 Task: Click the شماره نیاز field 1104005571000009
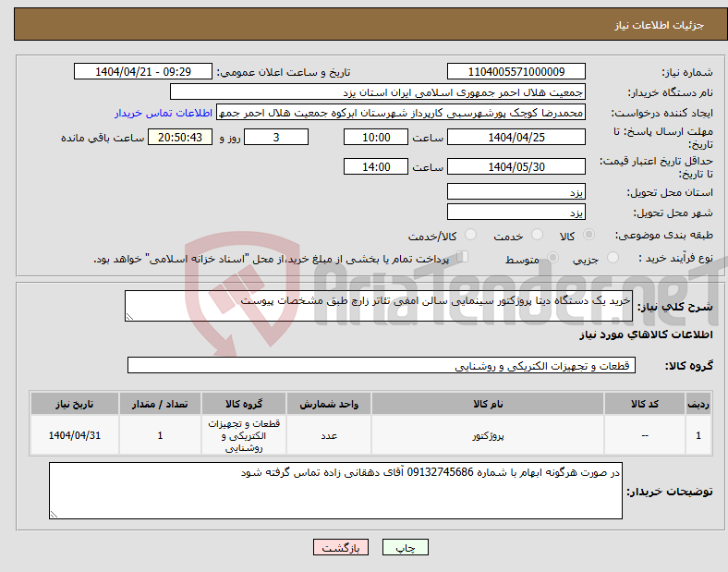[516, 71]
